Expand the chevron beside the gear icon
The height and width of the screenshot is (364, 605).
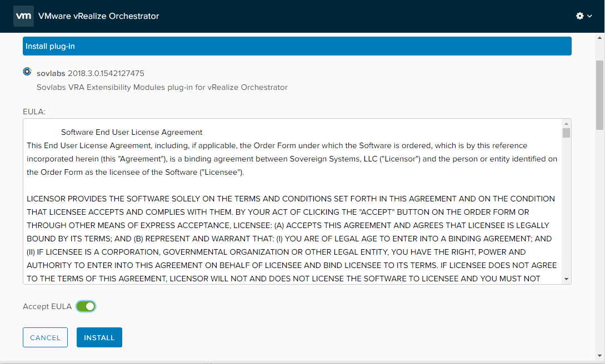click(x=589, y=17)
